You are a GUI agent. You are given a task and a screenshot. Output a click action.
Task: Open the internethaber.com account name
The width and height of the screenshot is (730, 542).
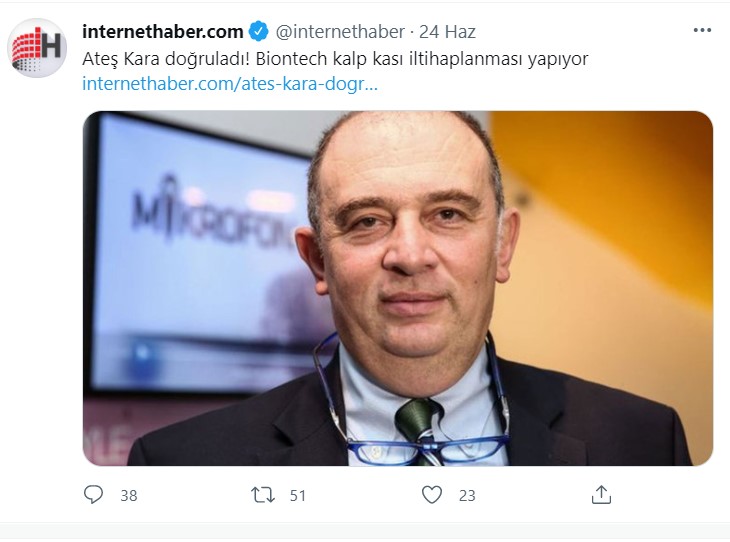pyautogui.click(x=162, y=32)
